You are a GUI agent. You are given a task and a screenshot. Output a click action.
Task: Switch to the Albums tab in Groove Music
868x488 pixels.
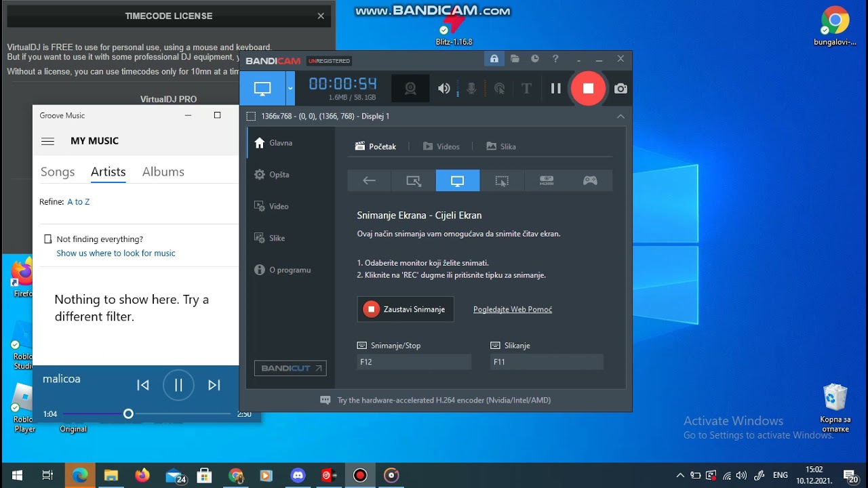[163, 172]
